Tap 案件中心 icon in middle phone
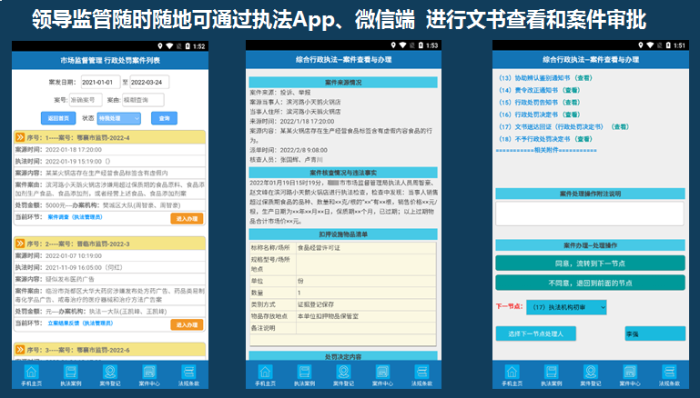The width and height of the screenshot is (700, 398). (383, 375)
